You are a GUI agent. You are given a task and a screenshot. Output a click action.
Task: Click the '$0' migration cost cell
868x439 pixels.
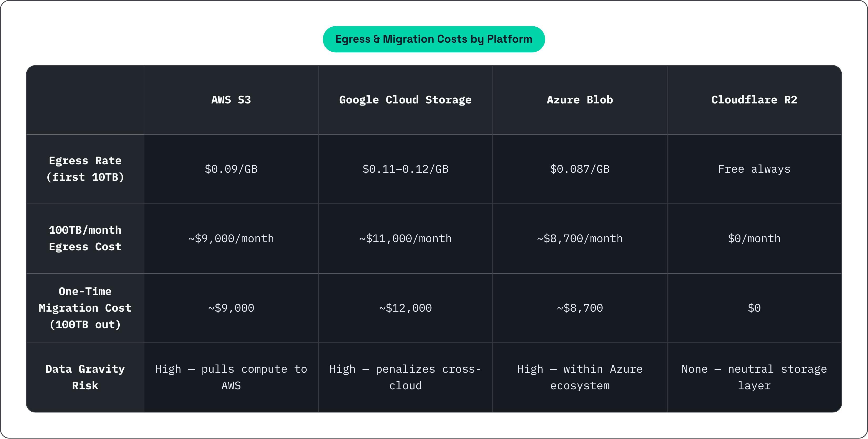754,308
